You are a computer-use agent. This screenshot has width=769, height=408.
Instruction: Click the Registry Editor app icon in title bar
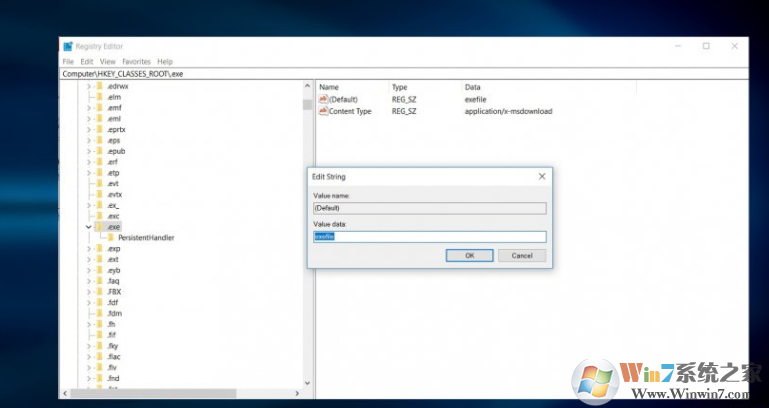pyautogui.click(x=68, y=46)
